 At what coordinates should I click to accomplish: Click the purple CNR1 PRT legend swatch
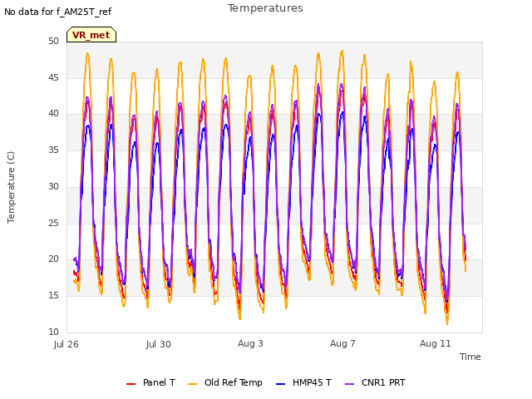pos(349,384)
